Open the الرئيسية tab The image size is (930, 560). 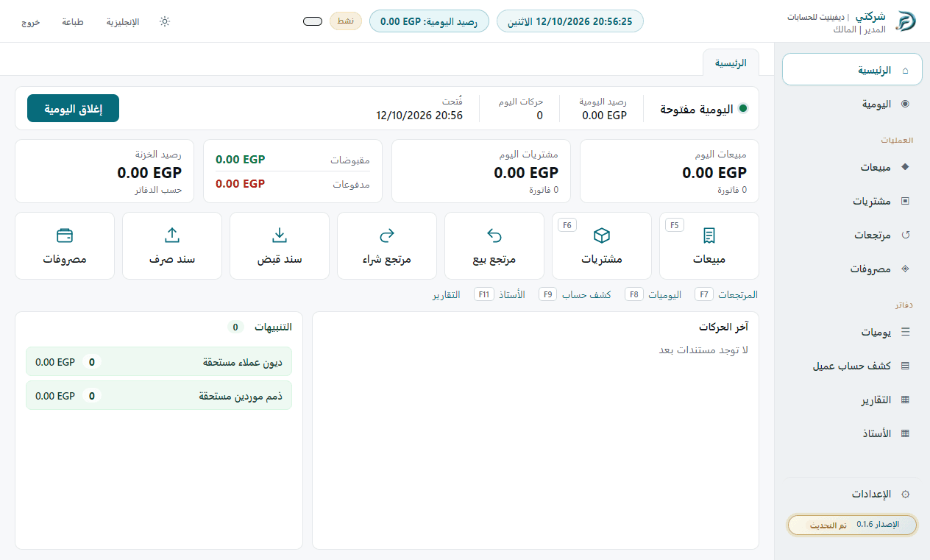point(731,63)
